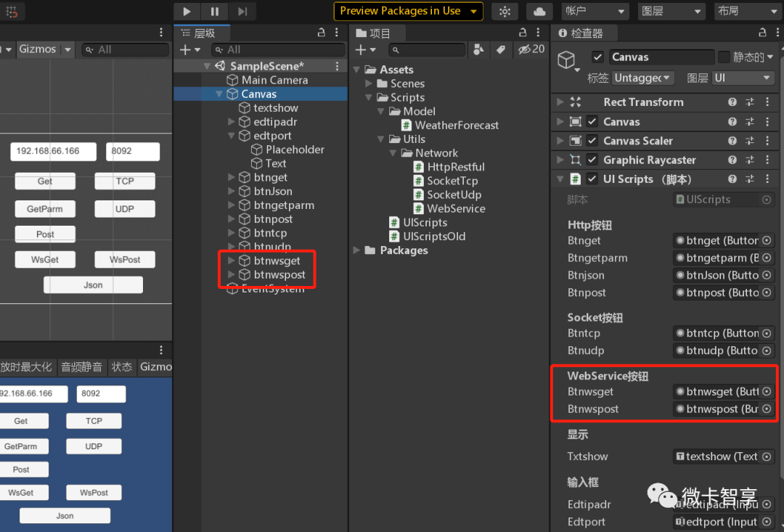Open presets for the Canvas Scaler component

(x=749, y=141)
